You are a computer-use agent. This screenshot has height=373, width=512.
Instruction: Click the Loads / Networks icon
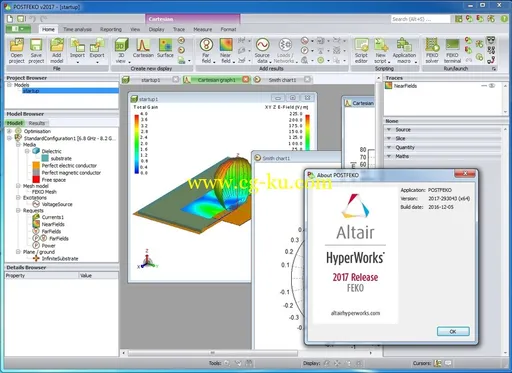click(284, 51)
